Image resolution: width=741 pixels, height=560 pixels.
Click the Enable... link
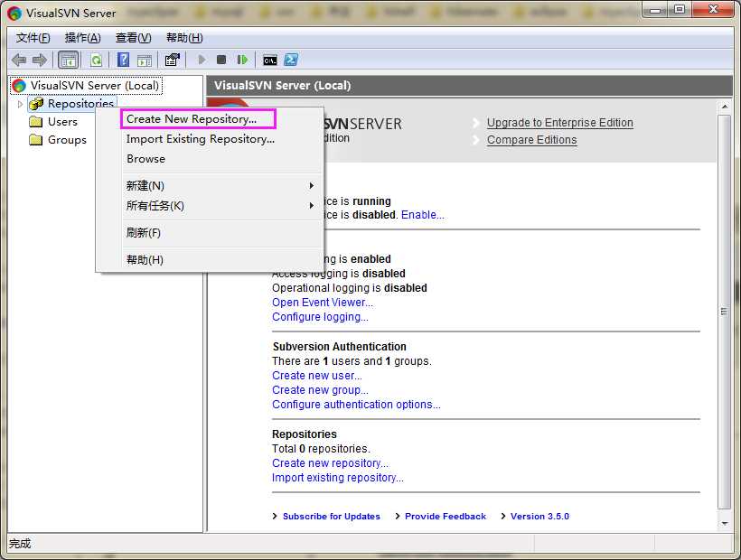[x=423, y=215]
